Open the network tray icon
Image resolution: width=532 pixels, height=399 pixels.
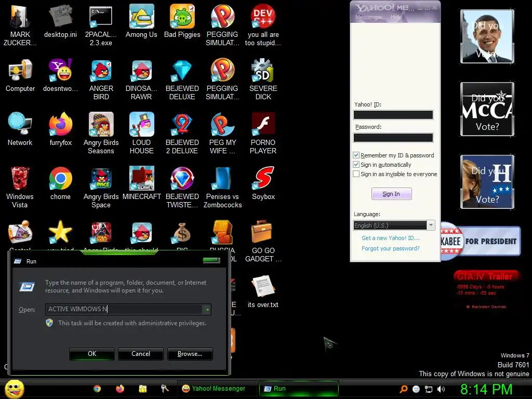(x=429, y=389)
